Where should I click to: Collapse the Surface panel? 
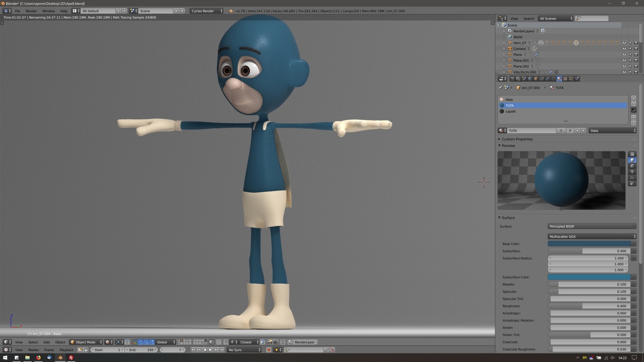point(508,218)
